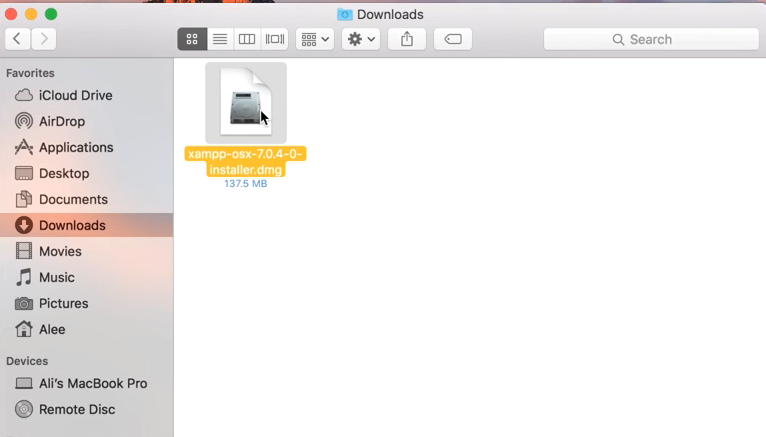Screen dimensions: 766x437
Task: Select Movies in the Favorites list
Action: point(60,251)
